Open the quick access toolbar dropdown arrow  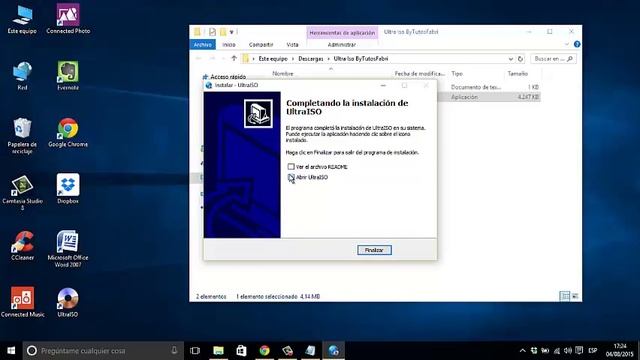point(231,32)
